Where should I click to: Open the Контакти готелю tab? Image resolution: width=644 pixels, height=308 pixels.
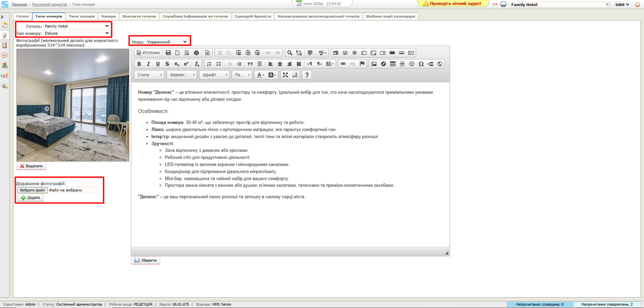pyautogui.click(x=139, y=16)
